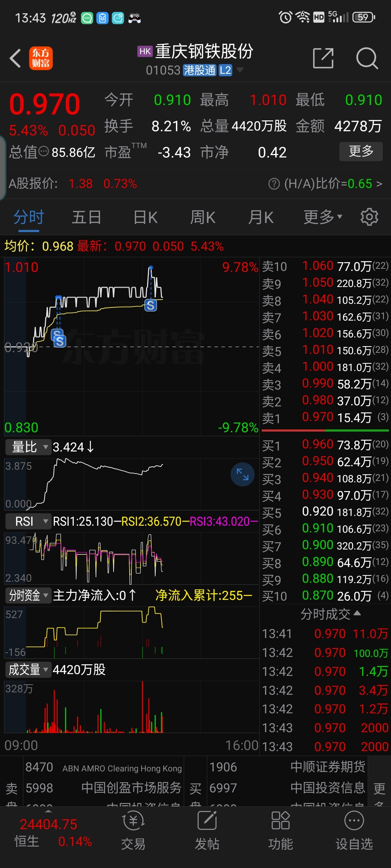Tap the HK market badge icon
The height and width of the screenshot is (868, 391).
[145, 51]
